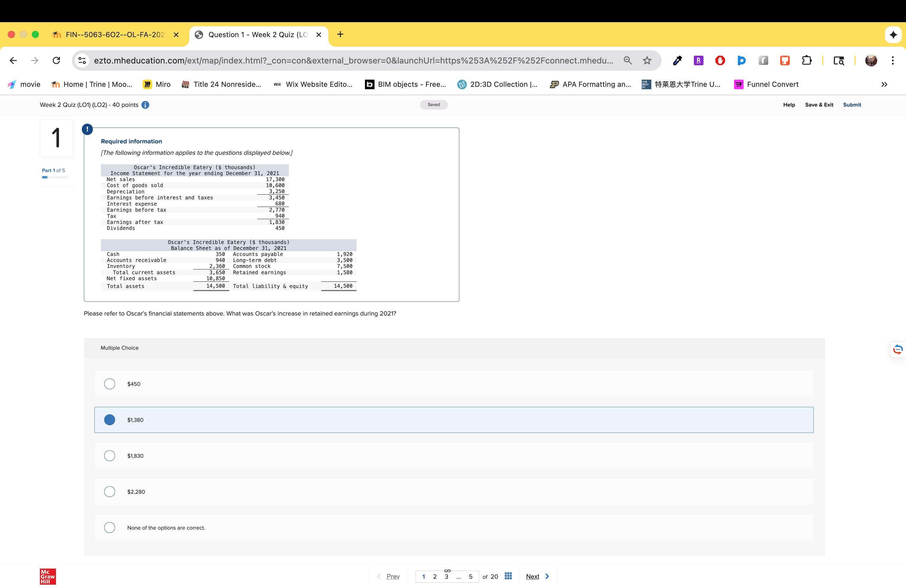Open the question grid navigator icon
The width and height of the screenshot is (906, 588).
pyautogui.click(x=508, y=576)
